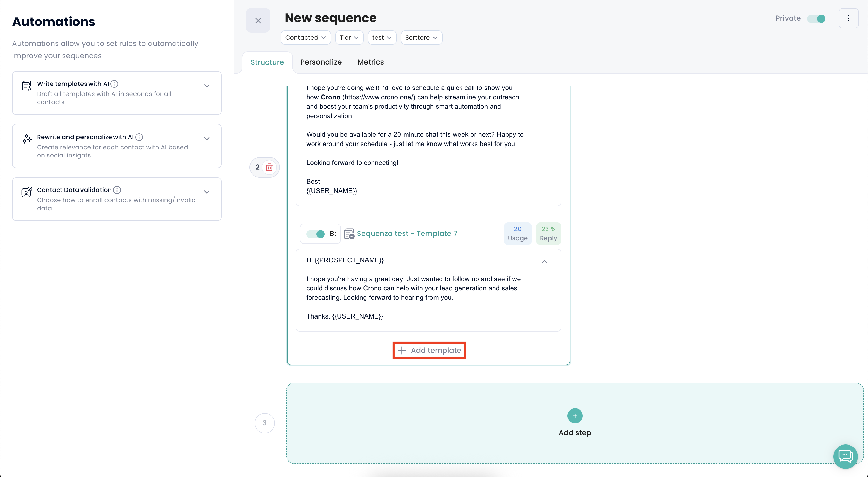This screenshot has width=868, height=477.
Task: Open the Sequenza test - Template 7 link
Action: [x=407, y=233]
